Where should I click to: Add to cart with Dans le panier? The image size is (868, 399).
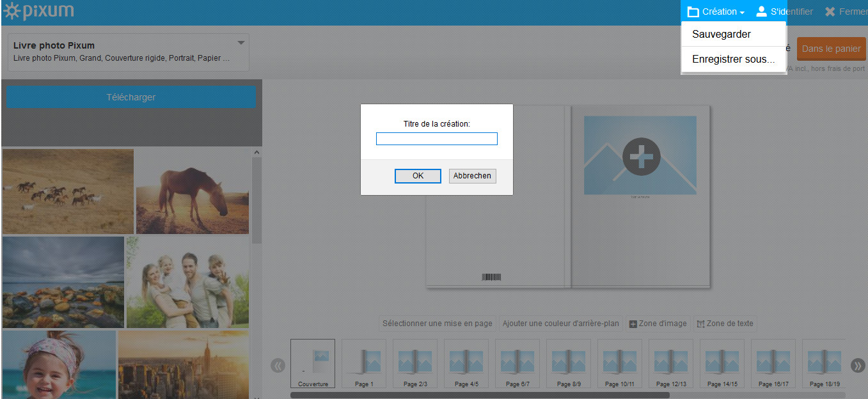click(x=831, y=49)
